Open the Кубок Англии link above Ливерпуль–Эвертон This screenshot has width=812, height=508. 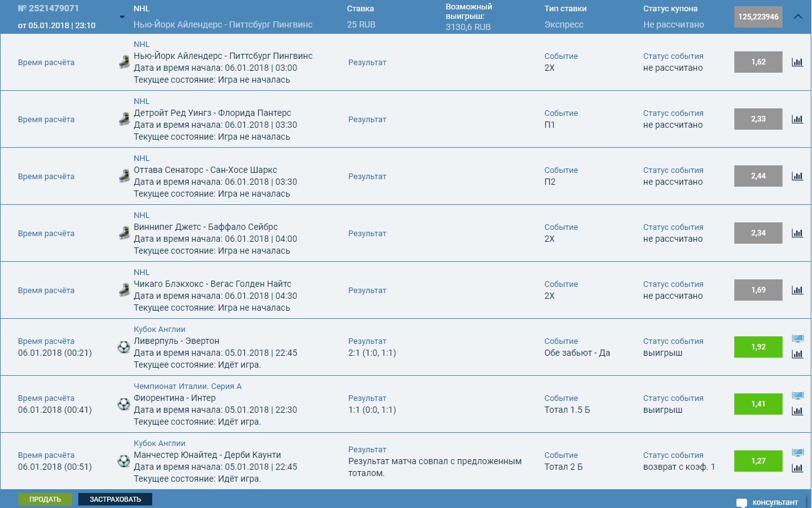coord(159,329)
